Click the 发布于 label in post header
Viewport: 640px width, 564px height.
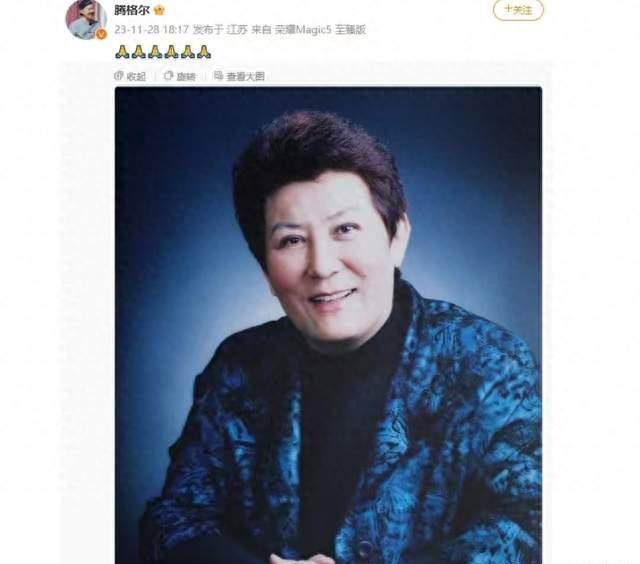(x=208, y=30)
